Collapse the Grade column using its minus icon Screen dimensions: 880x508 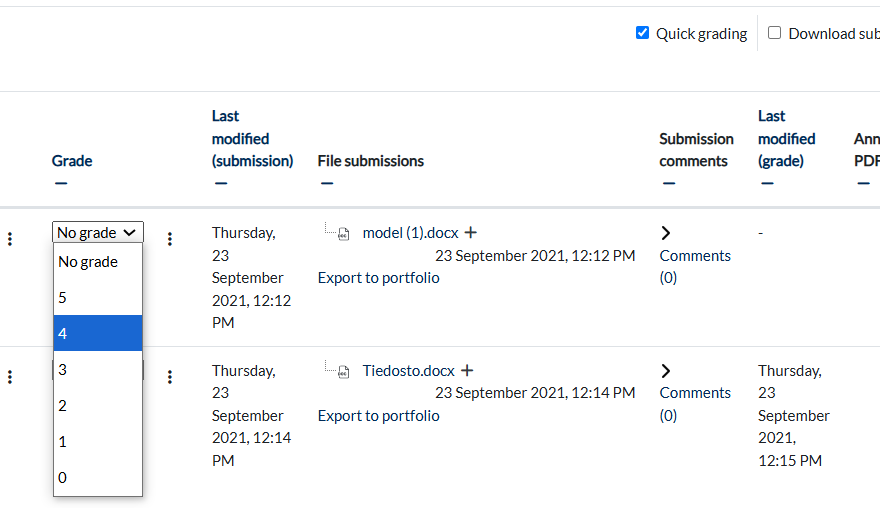pos(61,183)
